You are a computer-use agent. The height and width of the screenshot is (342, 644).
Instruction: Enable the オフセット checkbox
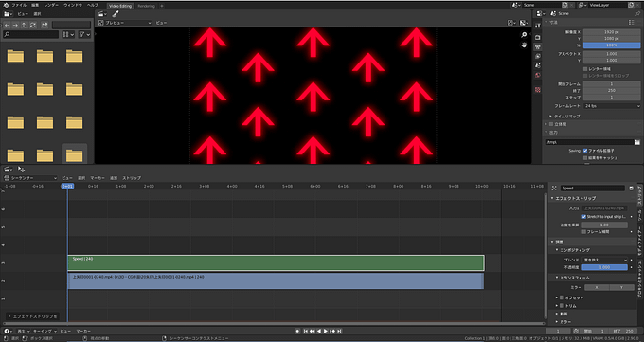point(562,297)
